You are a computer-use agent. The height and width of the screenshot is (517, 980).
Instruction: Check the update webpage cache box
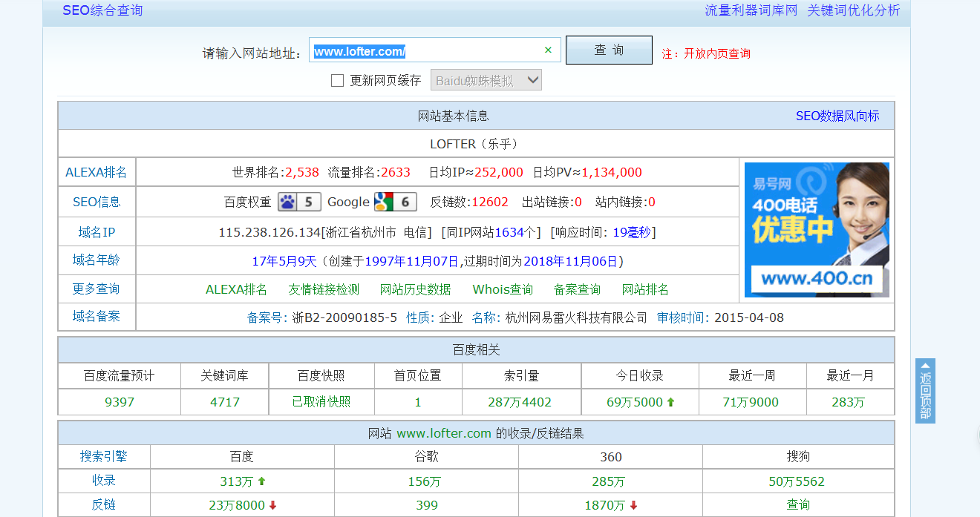click(338, 79)
